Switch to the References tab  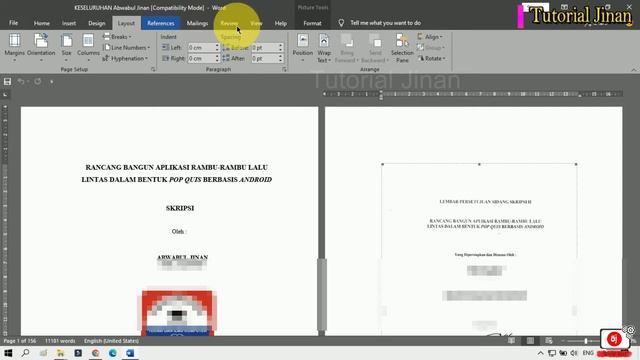click(161, 23)
